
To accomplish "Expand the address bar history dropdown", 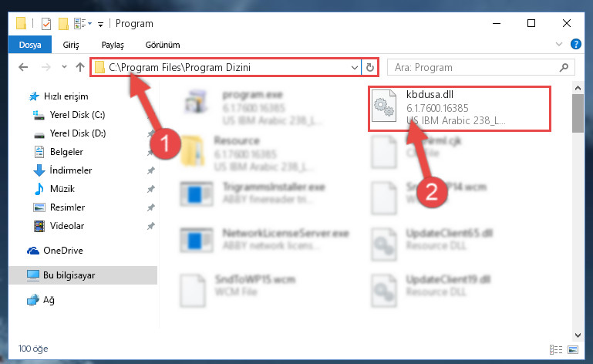I will (x=355, y=67).
